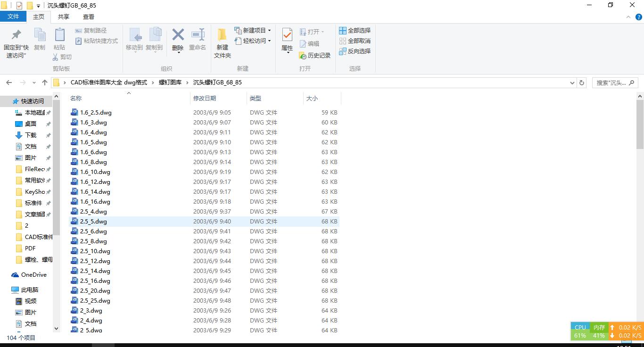
Task: Select file 2.5_5.dwg
Action: (204, 222)
